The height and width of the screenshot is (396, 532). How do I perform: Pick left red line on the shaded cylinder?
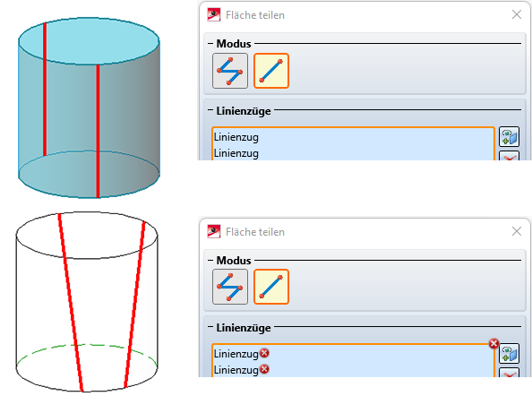coord(45,89)
